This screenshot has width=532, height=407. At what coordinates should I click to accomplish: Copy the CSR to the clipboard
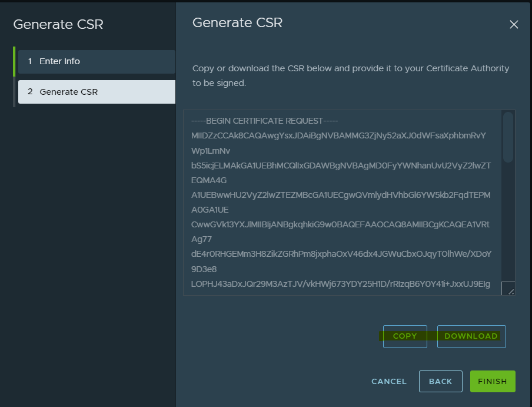(405, 336)
